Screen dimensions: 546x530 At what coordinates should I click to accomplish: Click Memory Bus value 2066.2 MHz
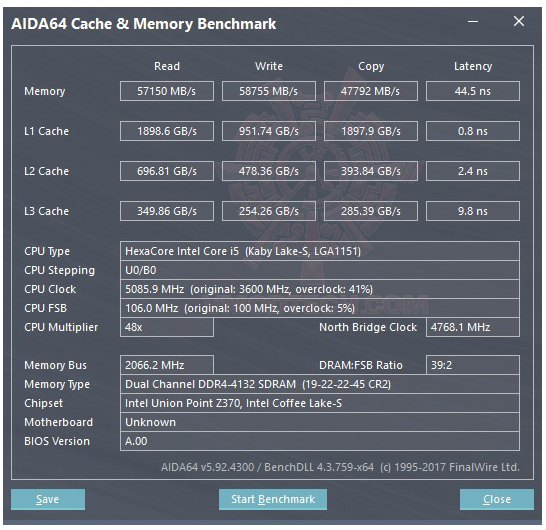167,365
